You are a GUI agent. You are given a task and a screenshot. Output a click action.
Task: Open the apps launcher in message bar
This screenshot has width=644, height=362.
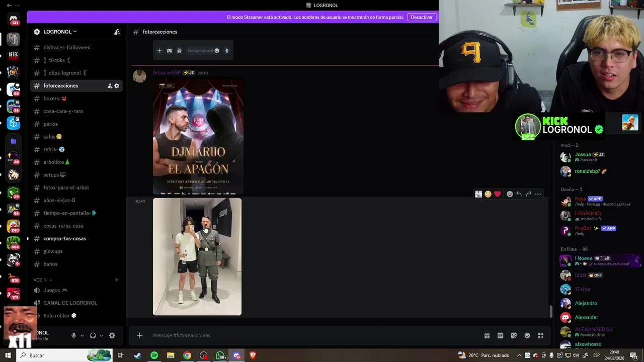pyautogui.click(x=541, y=335)
